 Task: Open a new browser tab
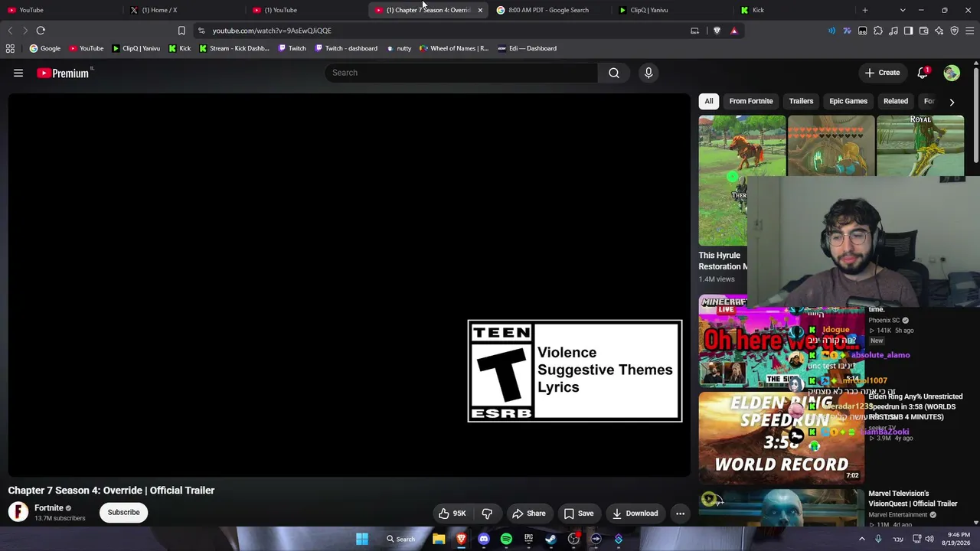click(x=865, y=10)
